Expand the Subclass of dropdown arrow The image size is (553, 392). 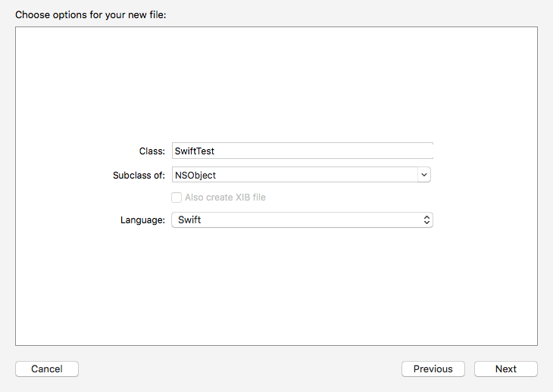click(424, 175)
